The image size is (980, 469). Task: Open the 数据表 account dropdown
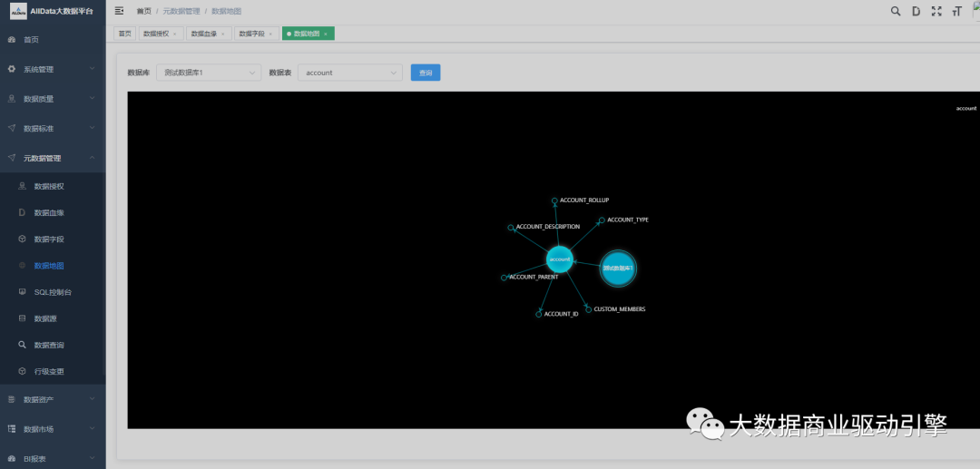[349, 73]
